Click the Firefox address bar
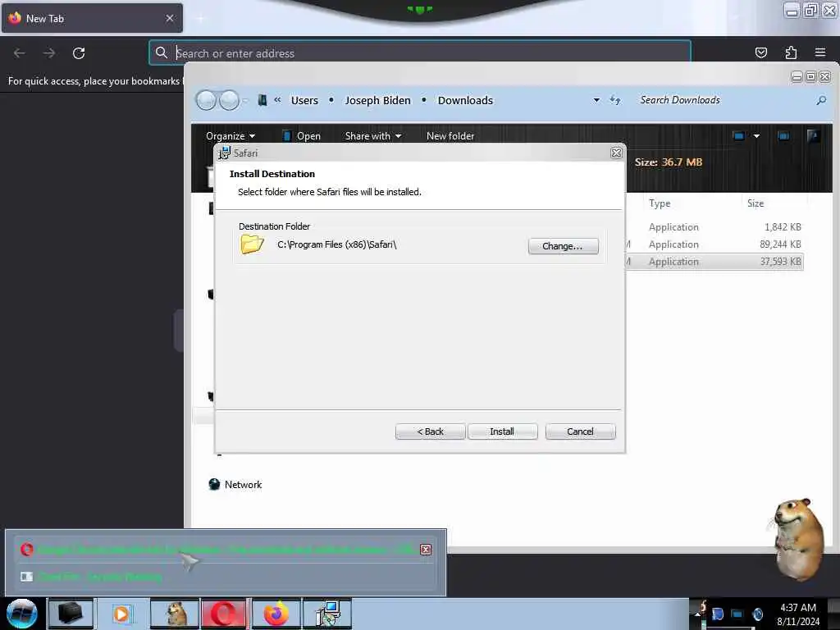 [420, 53]
